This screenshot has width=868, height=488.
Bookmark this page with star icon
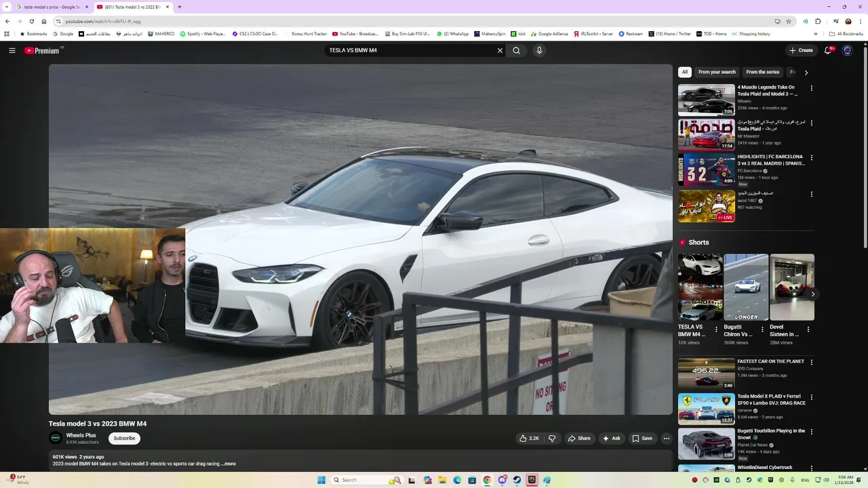click(x=789, y=21)
